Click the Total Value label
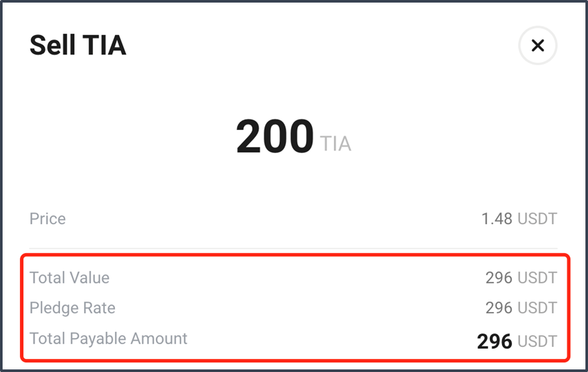 coord(70,278)
